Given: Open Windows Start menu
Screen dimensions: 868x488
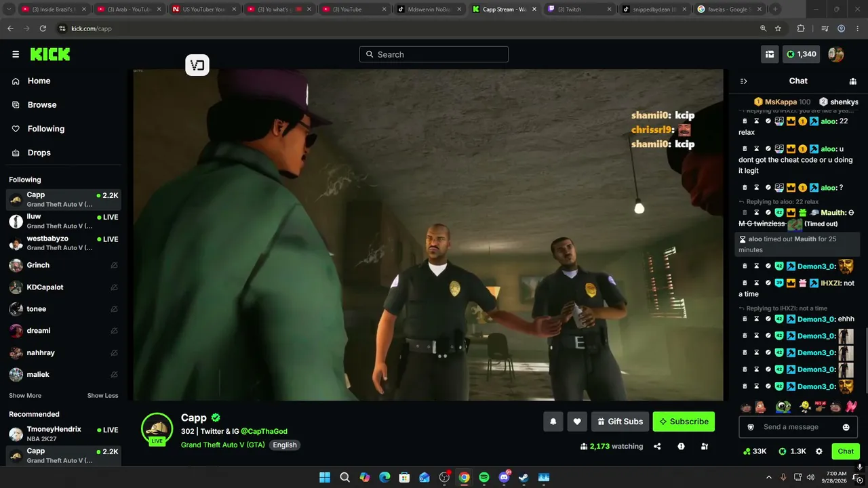Looking at the screenshot, I should click(325, 477).
